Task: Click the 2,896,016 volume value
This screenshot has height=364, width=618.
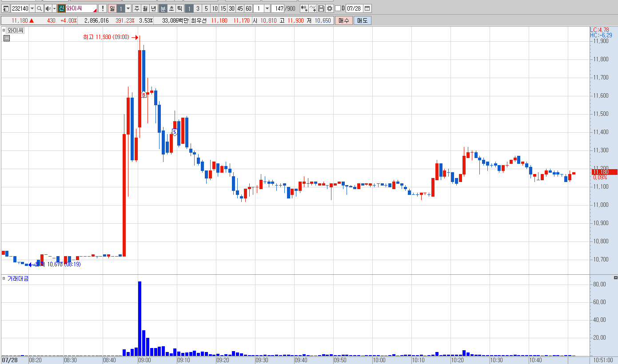Action: point(96,20)
